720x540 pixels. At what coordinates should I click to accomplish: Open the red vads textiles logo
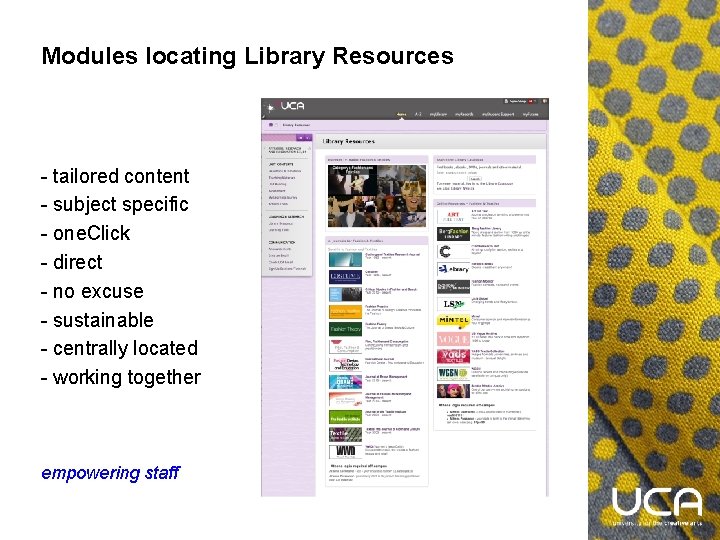point(453,356)
